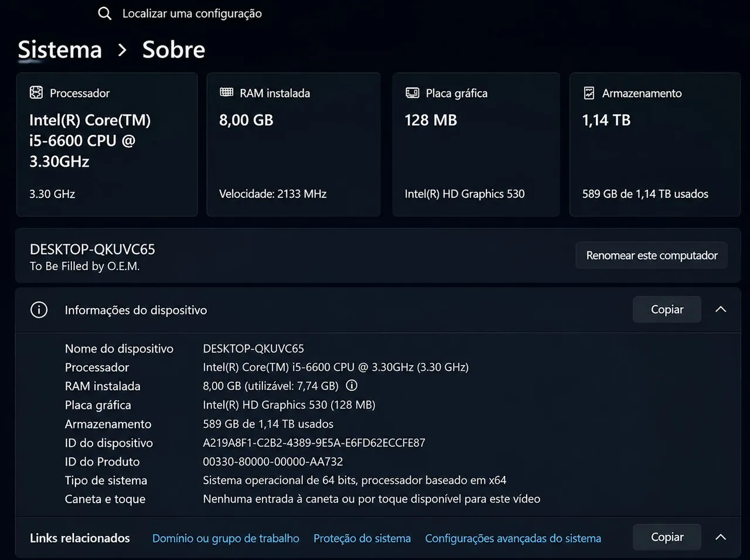Click the '8,00 GB (utilizável: 7,74 GB)' value
Screen dimensions: 750x560
pos(271,386)
